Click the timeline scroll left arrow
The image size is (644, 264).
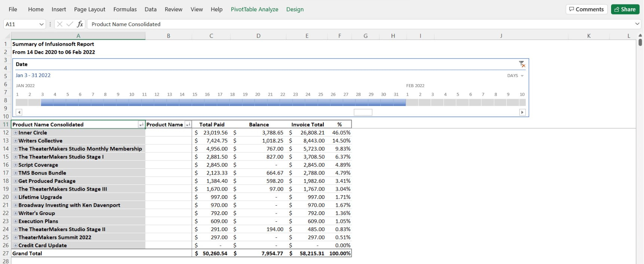[x=19, y=112]
